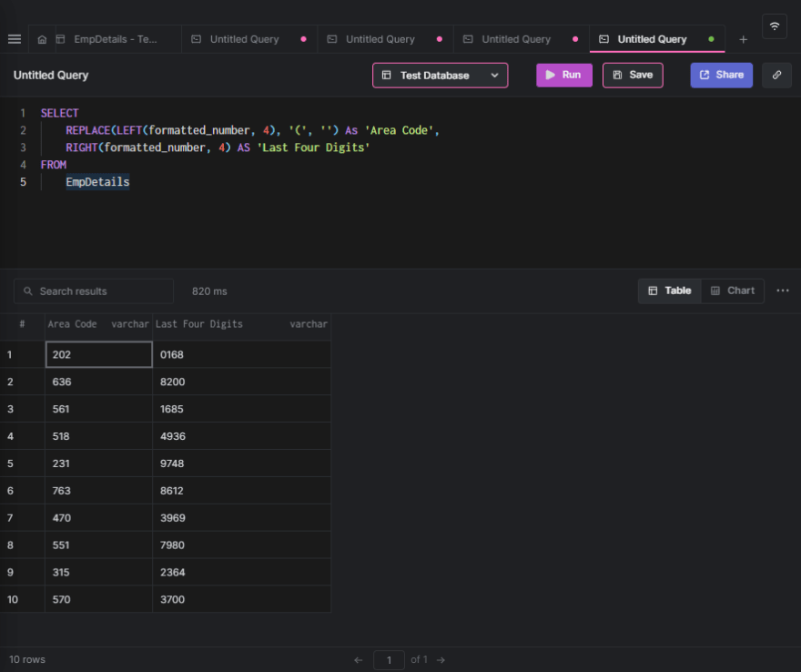The width and height of the screenshot is (801, 672).
Task: Click the Untitled Query title
Action: coord(51,75)
